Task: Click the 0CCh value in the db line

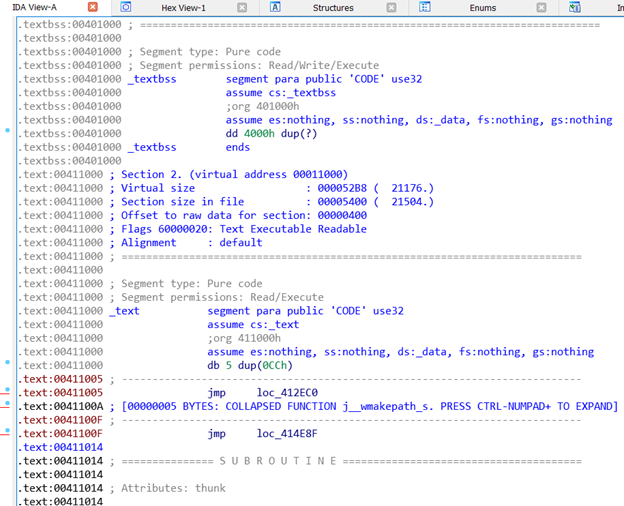Action: click(x=274, y=365)
